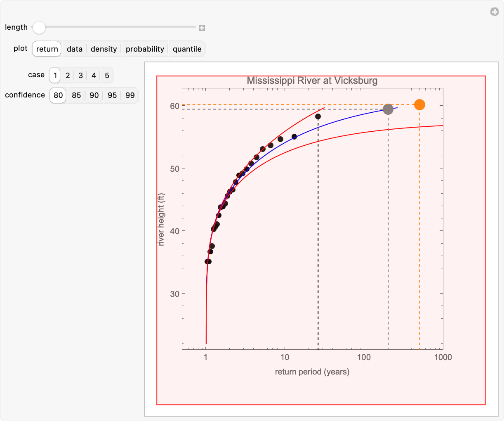504x422 pixels.
Task: Set confidence to 99
Action: tap(130, 95)
